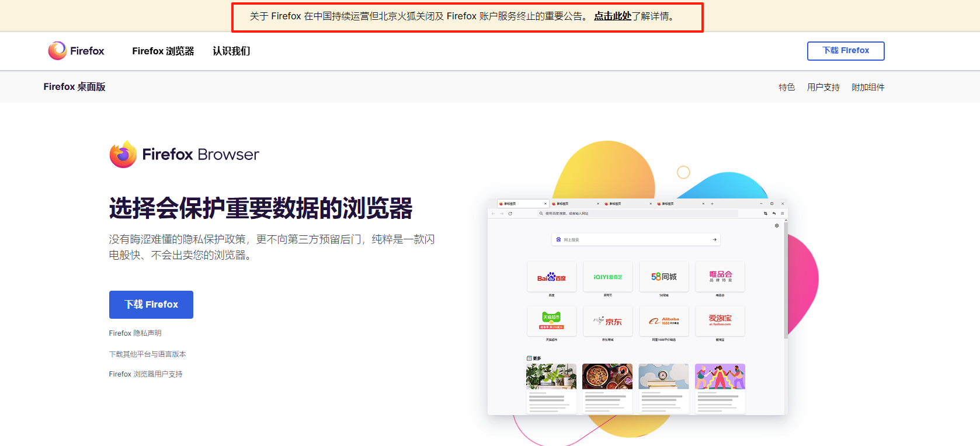
Task: Open the 用户支持 sub-navigation link
Action: [x=823, y=87]
